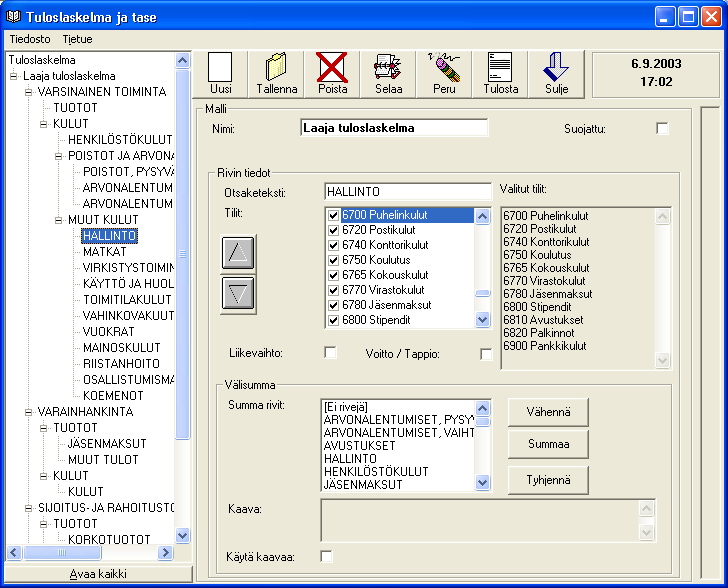Open the Tiedosto menu

point(30,39)
